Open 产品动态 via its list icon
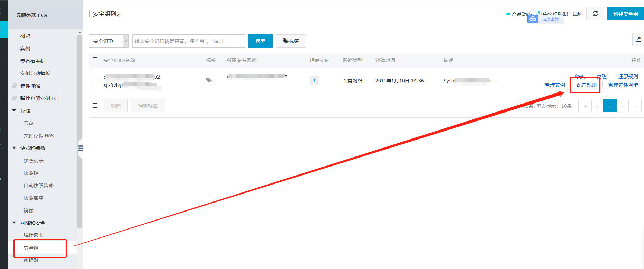 click(x=508, y=14)
